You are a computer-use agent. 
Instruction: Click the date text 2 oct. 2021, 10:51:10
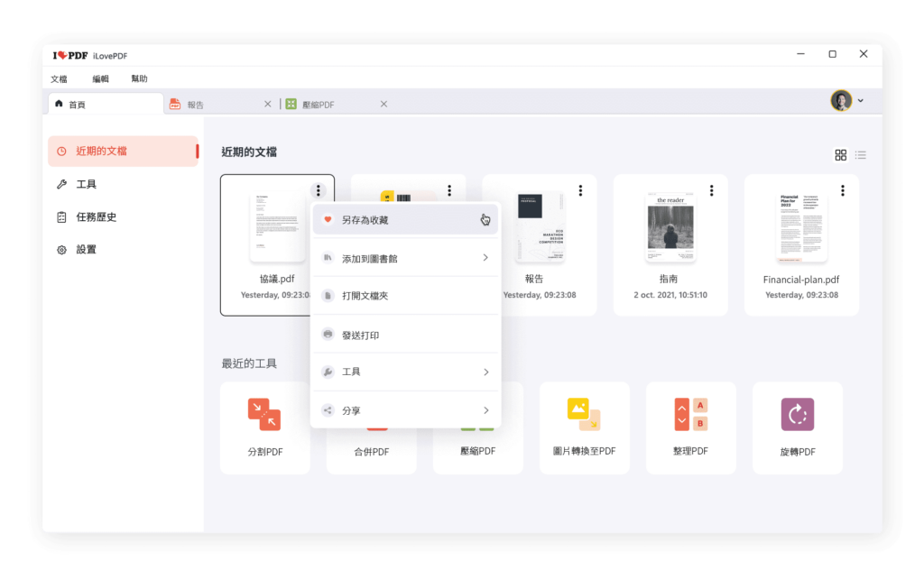coord(670,295)
